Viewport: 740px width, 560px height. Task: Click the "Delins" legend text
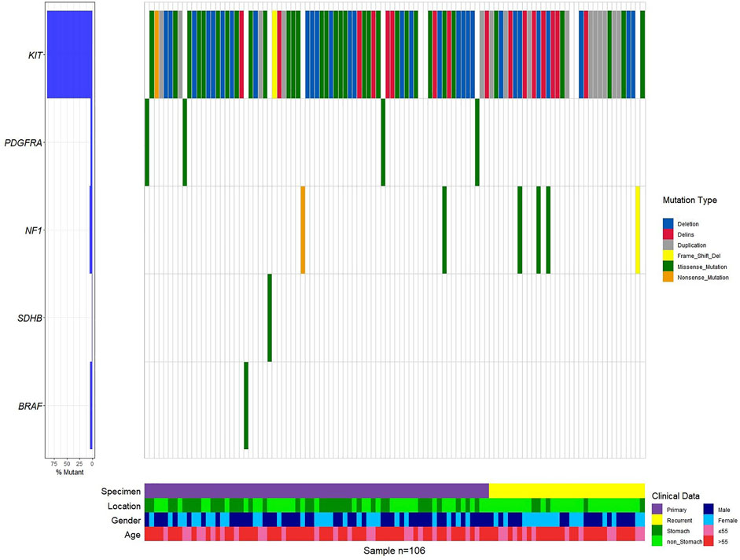[x=686, y=234]
